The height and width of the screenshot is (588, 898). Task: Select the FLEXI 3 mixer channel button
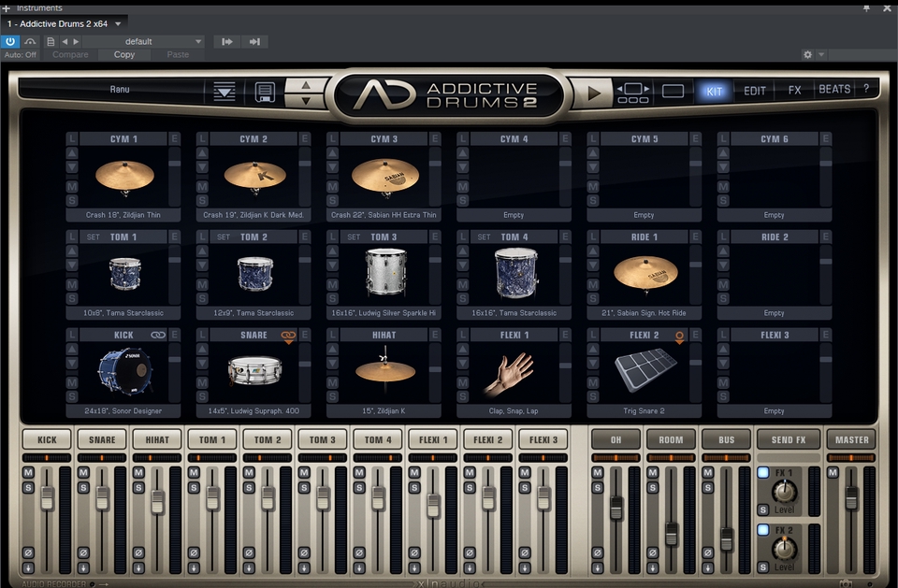543,439
